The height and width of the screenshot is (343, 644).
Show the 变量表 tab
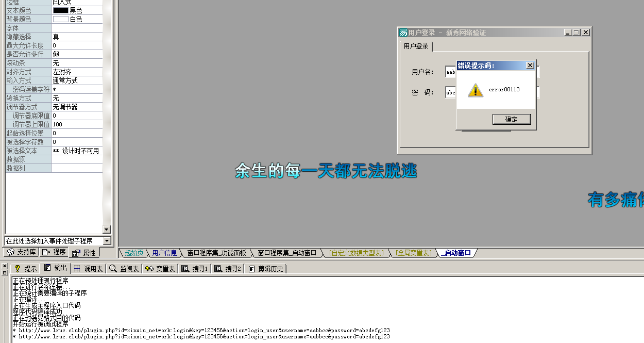click(160, 269)
